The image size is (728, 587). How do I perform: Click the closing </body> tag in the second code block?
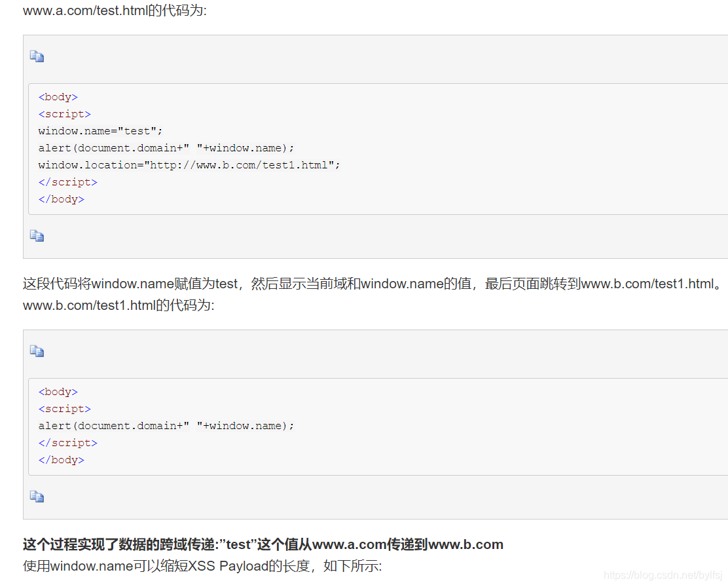tap(62, 460)
